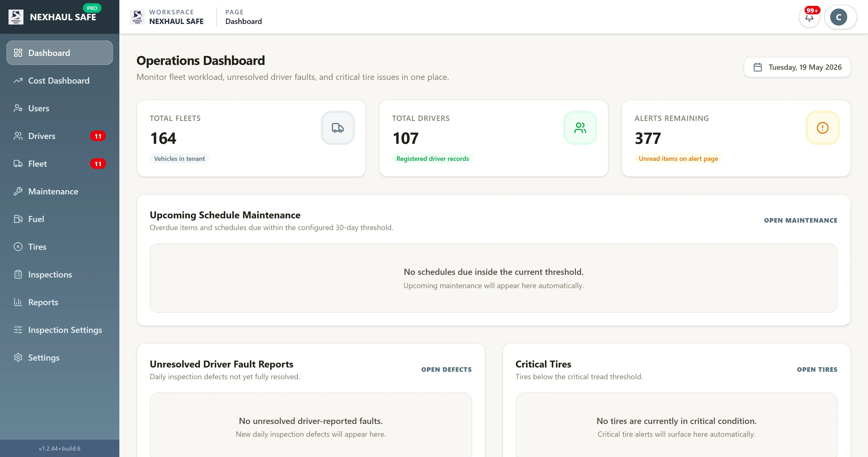Click the alert icon in Alerts Remaining card

[x=822, y=128]
